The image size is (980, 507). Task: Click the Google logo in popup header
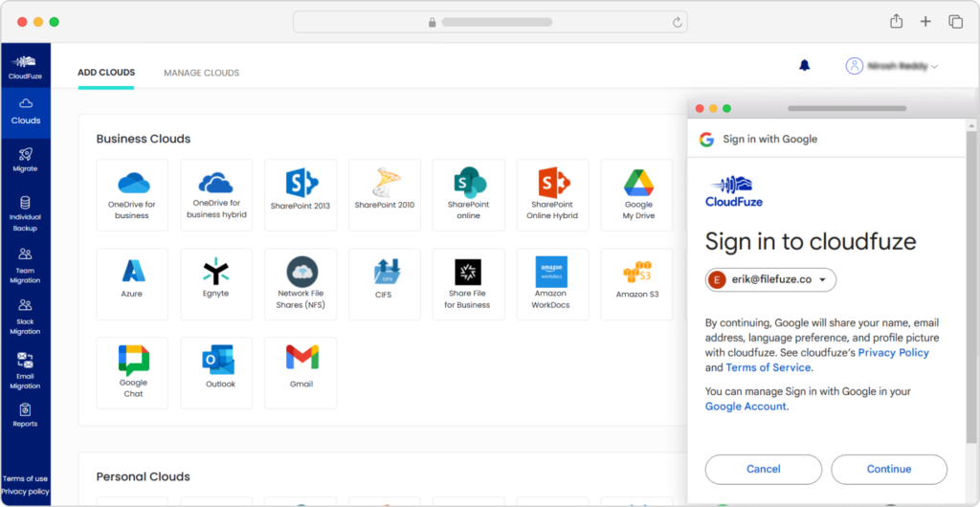pos(706,140)
